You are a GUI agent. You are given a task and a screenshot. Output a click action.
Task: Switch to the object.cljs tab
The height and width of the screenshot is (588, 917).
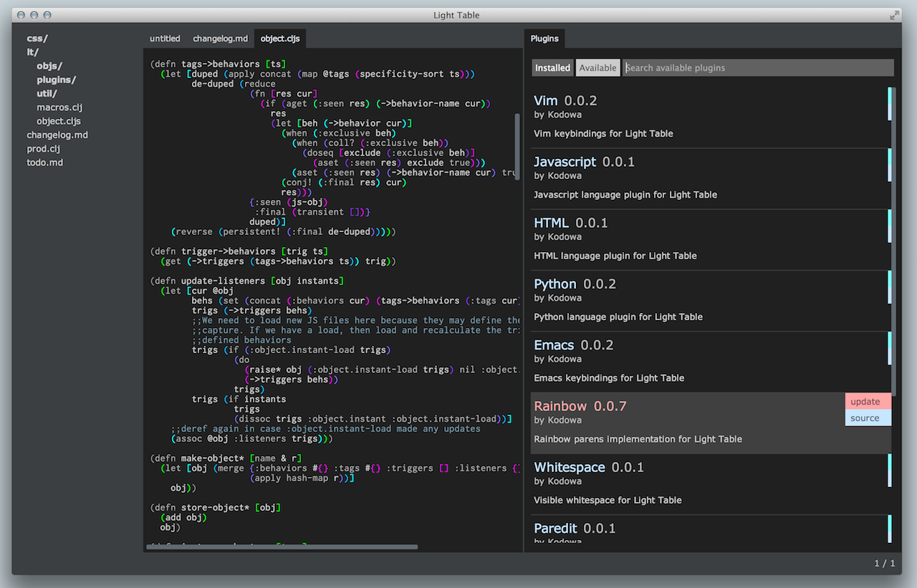pos(280,39)
